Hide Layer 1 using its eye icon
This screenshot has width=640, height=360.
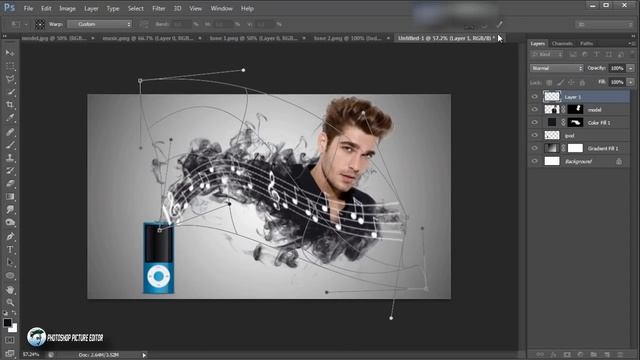534,97
